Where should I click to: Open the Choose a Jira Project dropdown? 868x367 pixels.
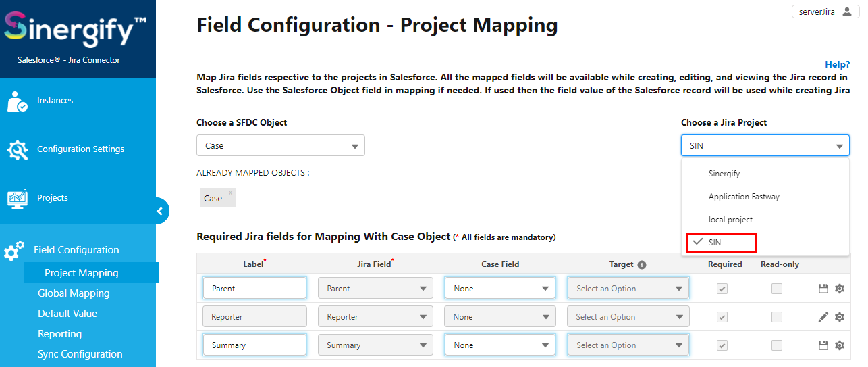[x=765, y=146]
